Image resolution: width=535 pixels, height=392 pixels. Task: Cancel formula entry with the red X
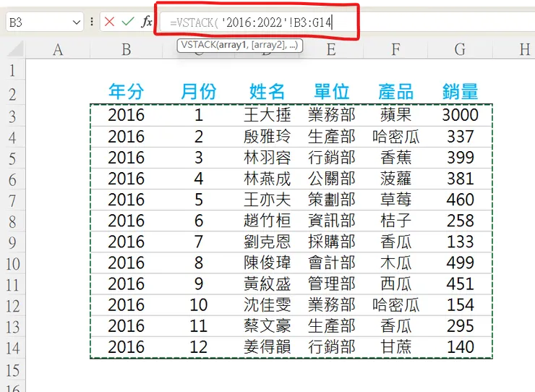click(109, 22)
